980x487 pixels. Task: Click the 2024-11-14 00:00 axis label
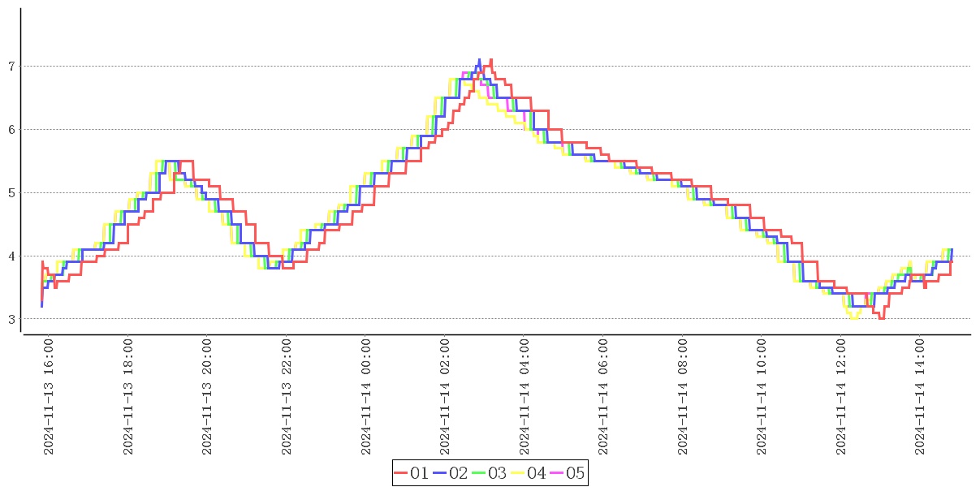[366, 398]
